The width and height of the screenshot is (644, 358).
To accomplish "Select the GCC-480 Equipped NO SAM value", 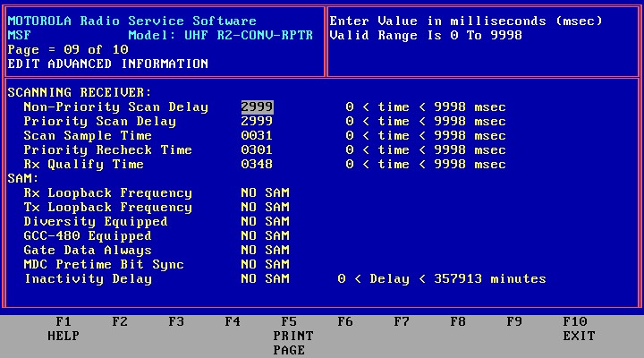I will 266,236.
